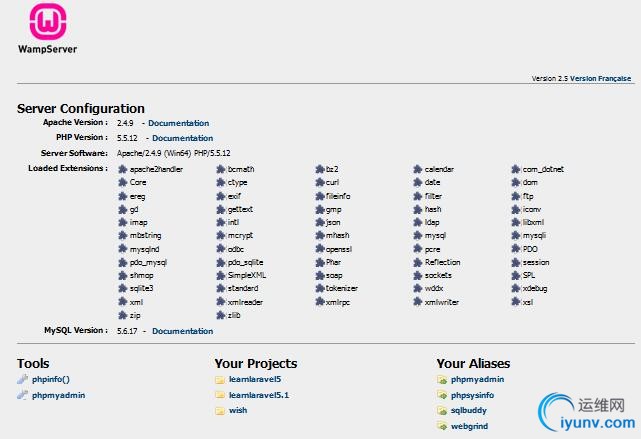Click the puzzle icon beside calendar
The image size is (641, 439).
[x=417, y=169]
